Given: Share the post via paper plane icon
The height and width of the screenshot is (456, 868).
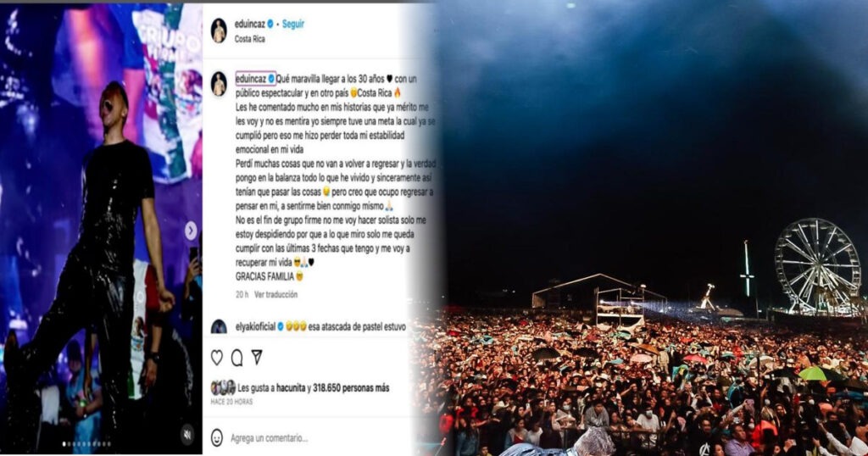Looking at the screenshot, I should 257,357.
